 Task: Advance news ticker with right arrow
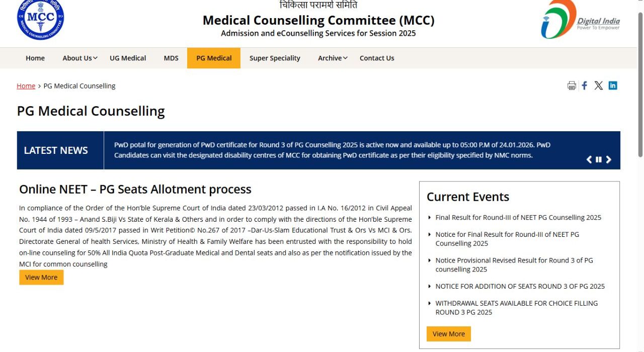pos(609,159)
